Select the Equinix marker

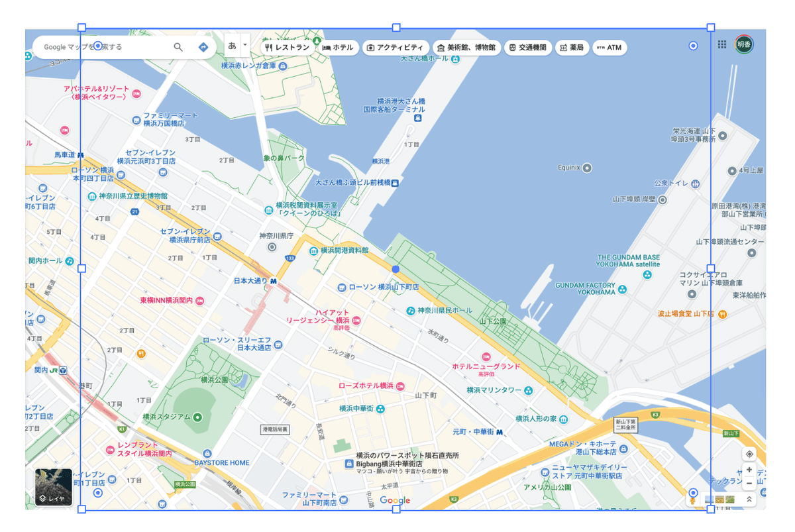click(x=586, y=168)
